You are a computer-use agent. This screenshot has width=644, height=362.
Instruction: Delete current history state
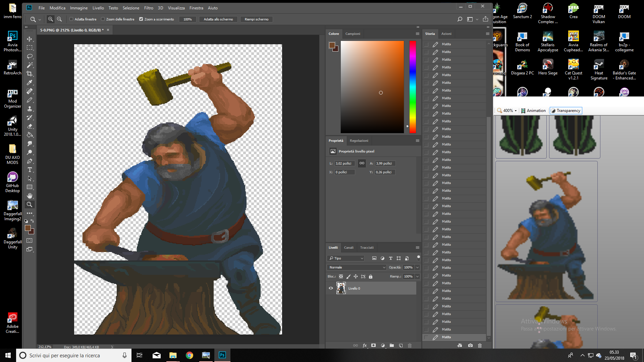(480, 346)
